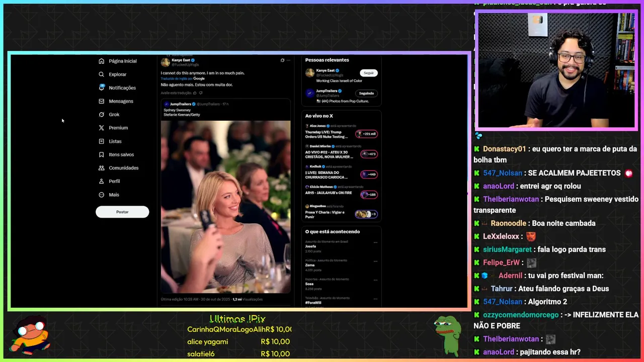The image size is (644, 362).
Task: Click Seguir next to Kanye East
Action: (x=369, y=73)
